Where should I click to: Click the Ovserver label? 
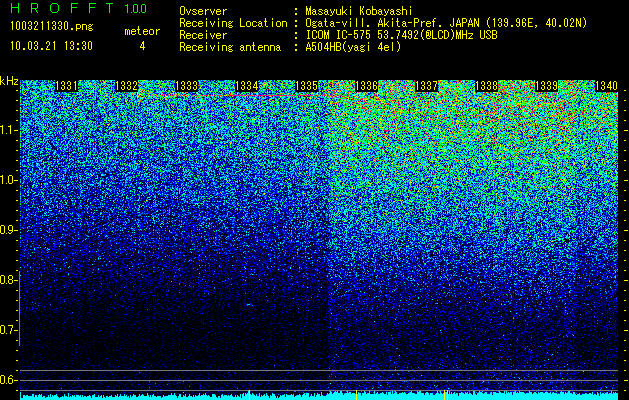(x=203, y=11)
